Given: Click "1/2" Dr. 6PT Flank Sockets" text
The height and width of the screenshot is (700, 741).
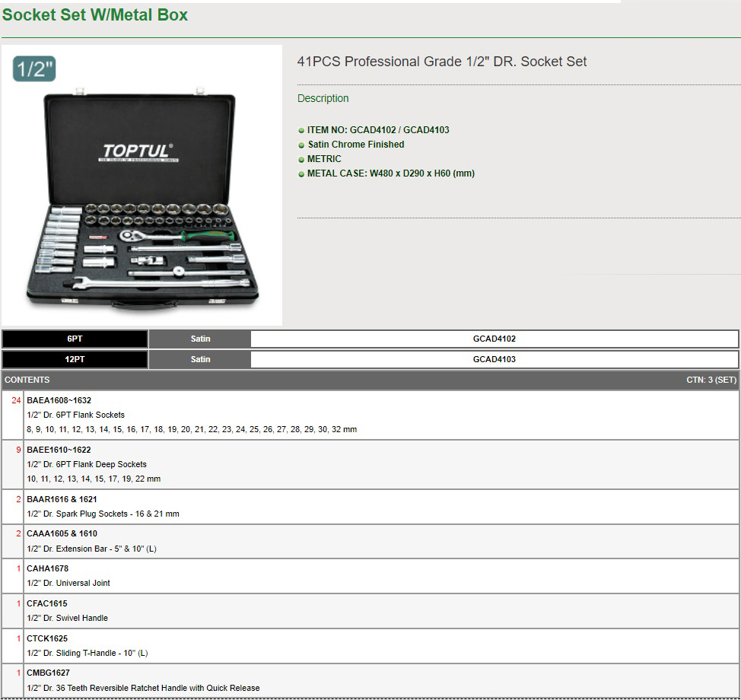Looking at the screenshot, I should click(75, 415).
